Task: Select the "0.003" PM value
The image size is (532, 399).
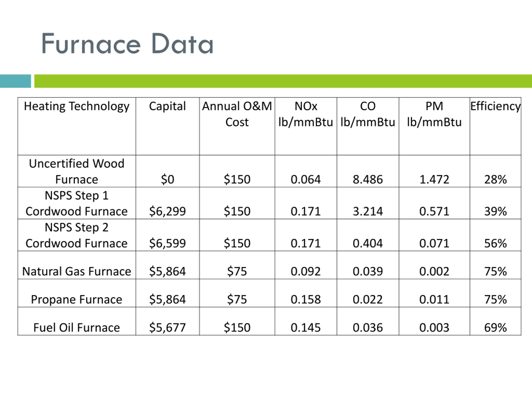Action: coord(434,328)
